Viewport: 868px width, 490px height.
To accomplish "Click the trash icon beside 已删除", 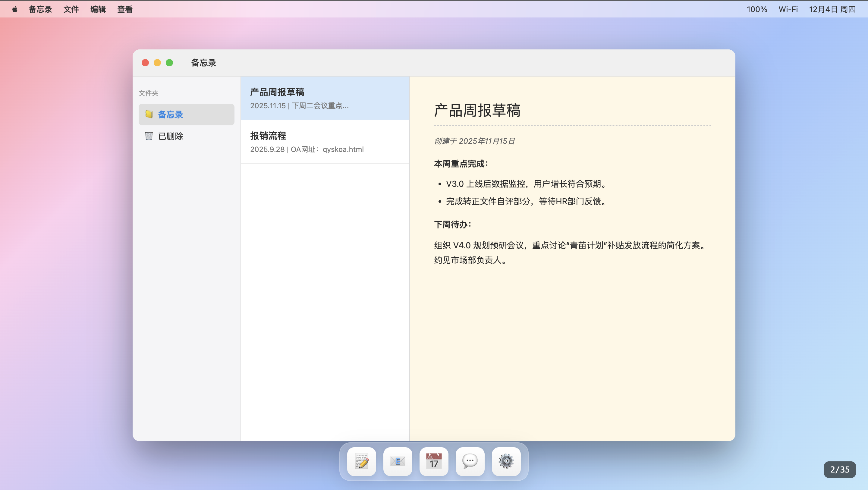I will pos(148,136).
